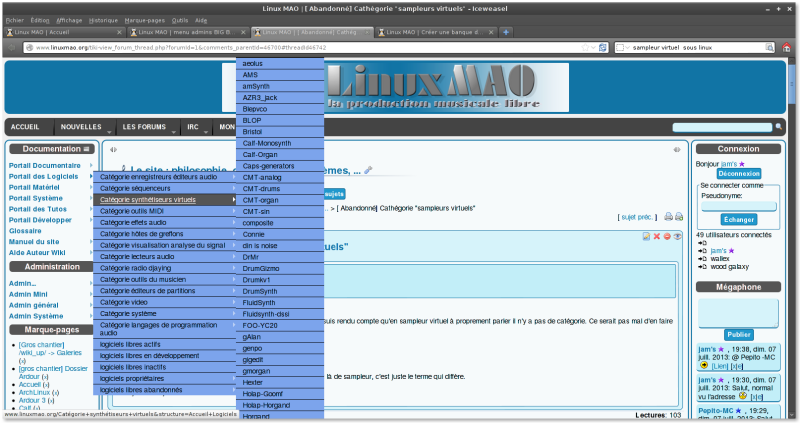The image size is (800, 423).
Task: Close the Linux MAO | Accueil tab
Action: point(119,32)
